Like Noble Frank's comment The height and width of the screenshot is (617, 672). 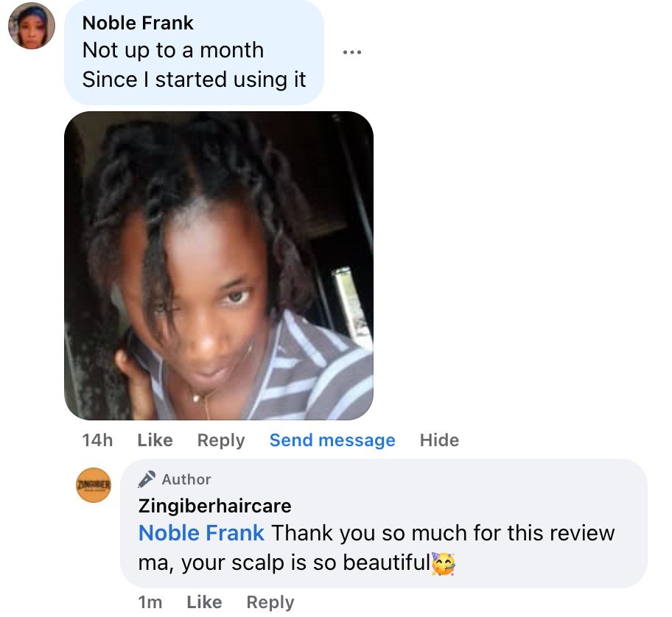coord(155,440)
